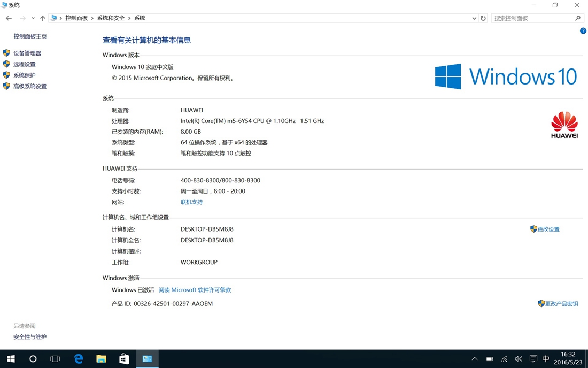Open the Windows Store taskbar icon
This screenshot has width=588, height=368.
click(124, 359)
